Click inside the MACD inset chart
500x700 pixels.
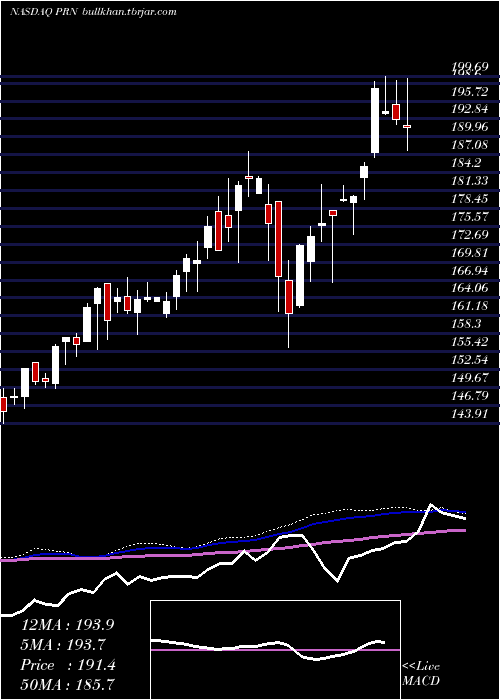[275, 650]
